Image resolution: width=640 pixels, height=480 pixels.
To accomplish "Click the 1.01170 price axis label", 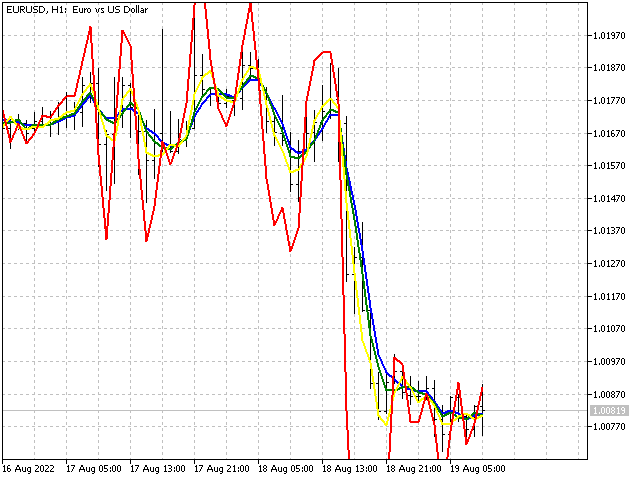I will [609, 297].
